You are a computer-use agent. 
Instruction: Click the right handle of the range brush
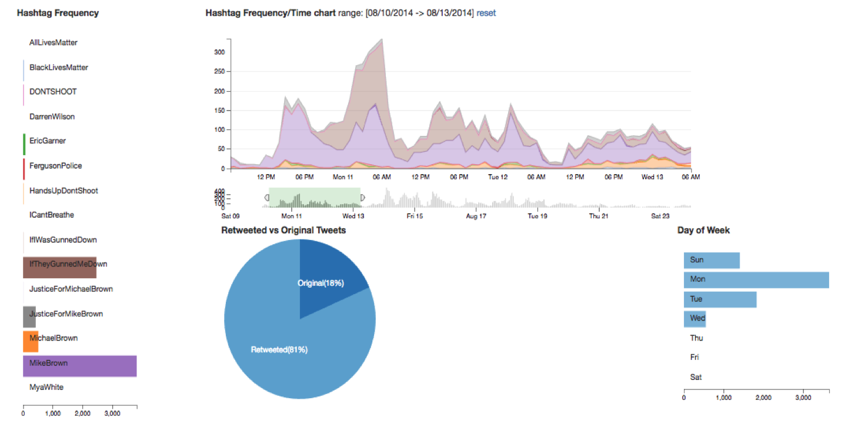pos(362,198)
